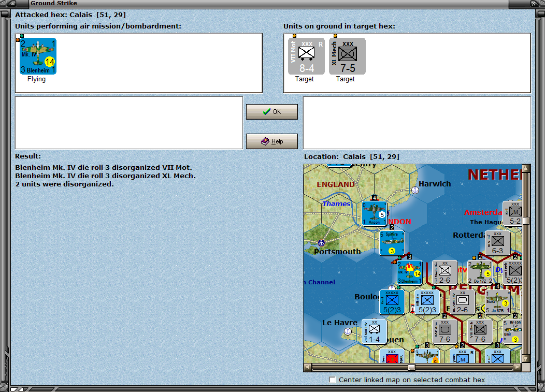Image resolution: width=545 pixels, height=392 pixels.
Task: Click the 2nd Mot Div 1-4 counter
Action: point(375,331)
